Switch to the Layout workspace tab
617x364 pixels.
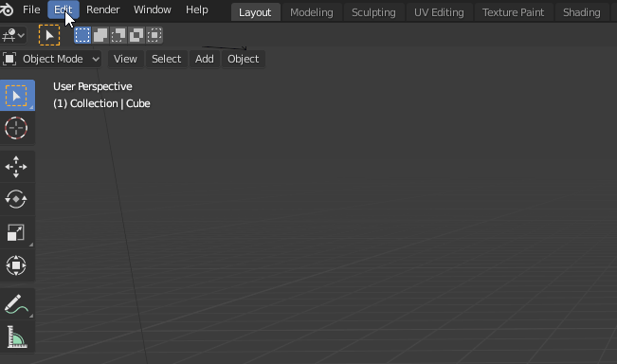pos(255,12)
